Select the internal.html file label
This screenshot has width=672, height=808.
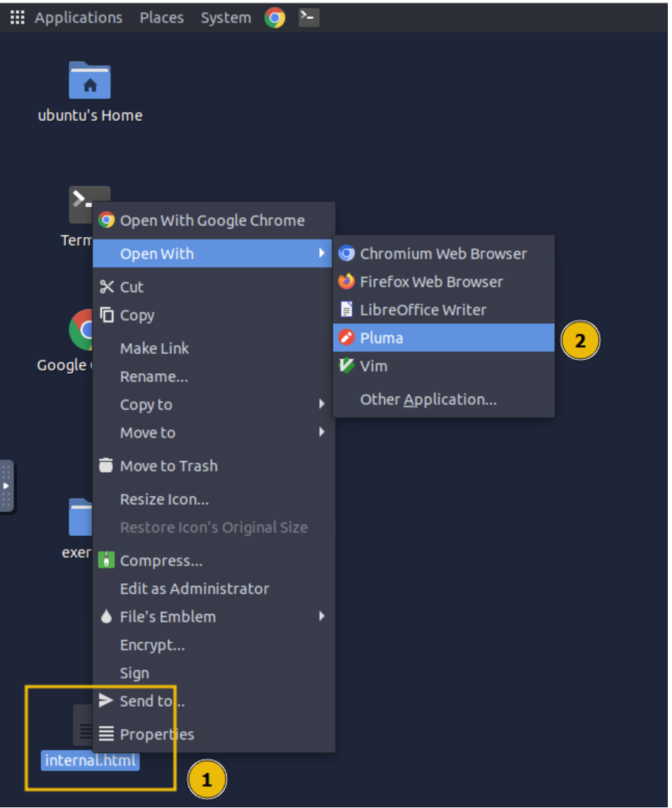click(x=90, y=760)
